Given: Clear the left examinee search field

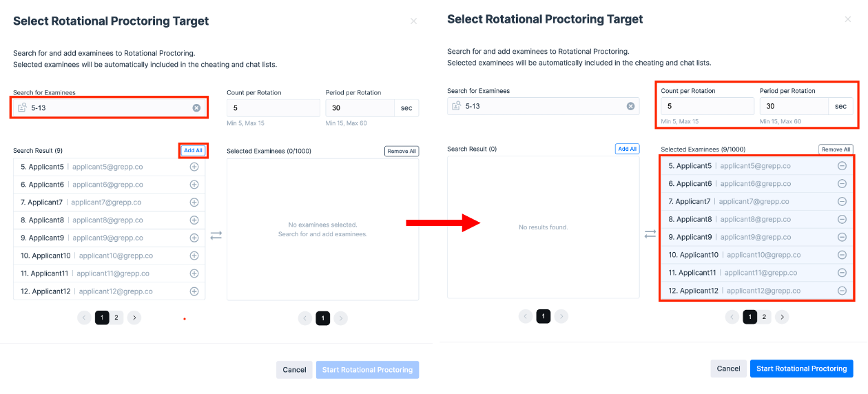Looking at the screenshot, I should coord(196,107).
